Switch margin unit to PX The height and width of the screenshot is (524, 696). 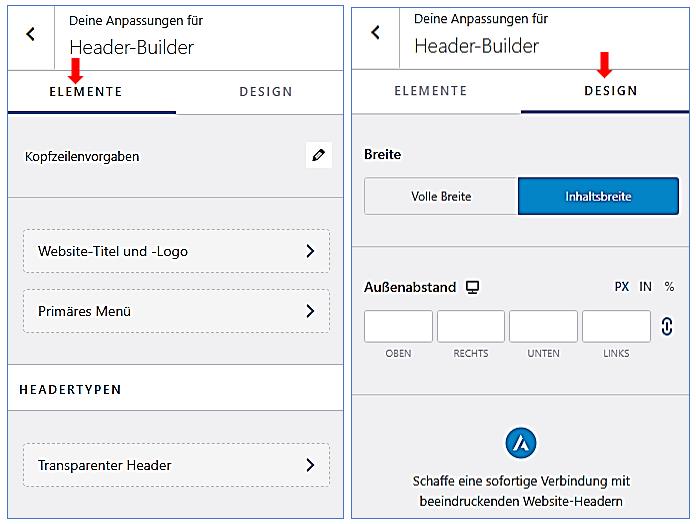point(622,287)
